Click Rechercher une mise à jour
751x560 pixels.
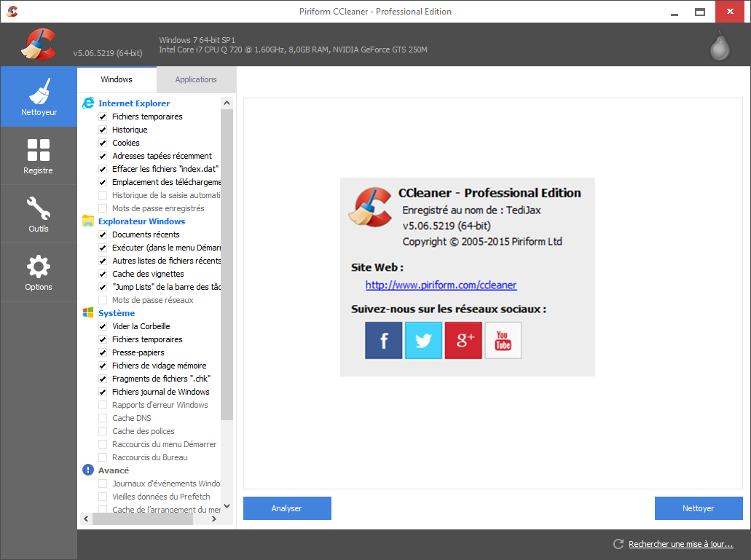[681, 544]
